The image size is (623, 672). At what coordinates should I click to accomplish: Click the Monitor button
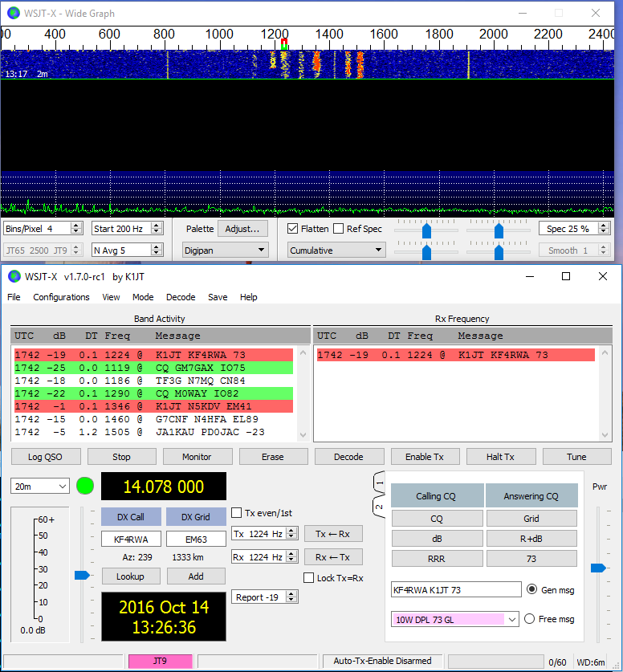click(x=197, y=457)
